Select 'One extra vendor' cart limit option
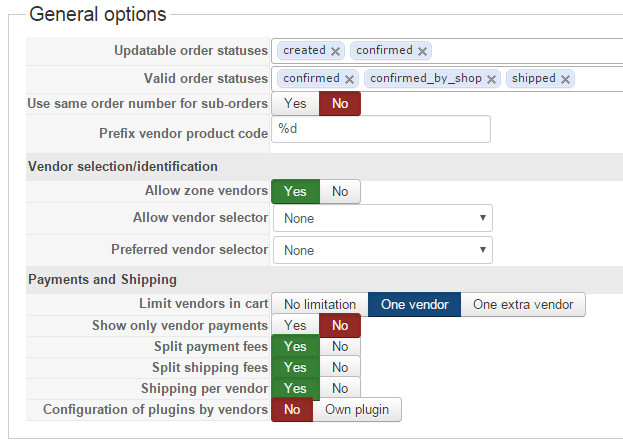 coord(523,305)
